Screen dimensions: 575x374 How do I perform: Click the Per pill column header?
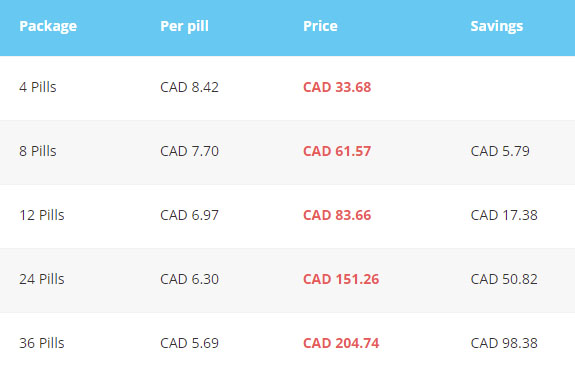(184, 26)
